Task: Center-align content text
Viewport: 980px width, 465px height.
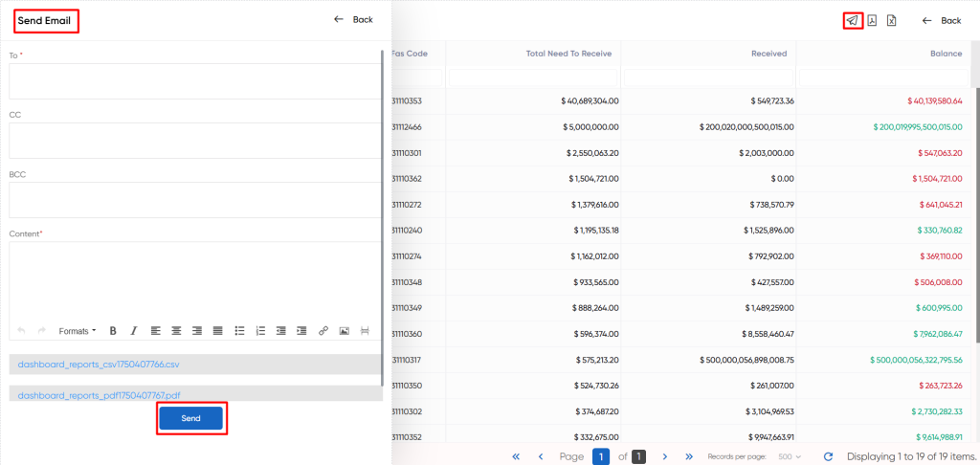Action: coord(176,331)
